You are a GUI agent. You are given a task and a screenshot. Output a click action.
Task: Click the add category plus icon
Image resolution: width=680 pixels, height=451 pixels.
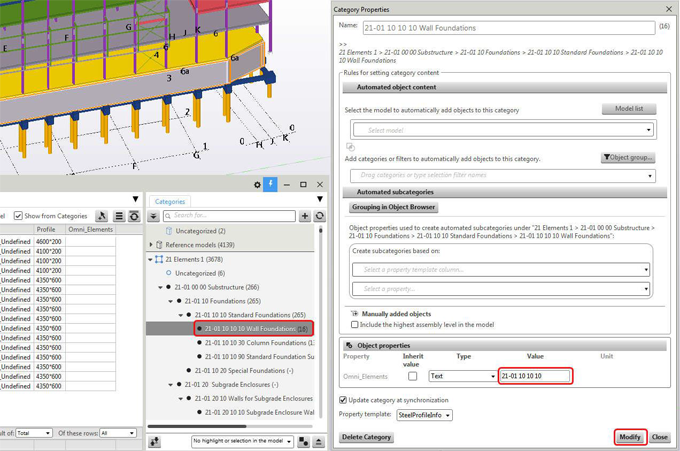(305, 216)
